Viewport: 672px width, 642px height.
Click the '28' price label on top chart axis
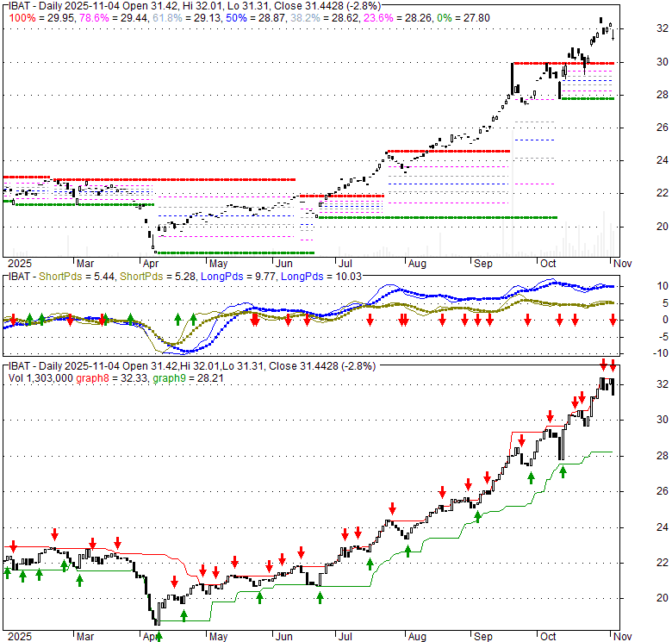pyautogui.click(x=663, y=94)
